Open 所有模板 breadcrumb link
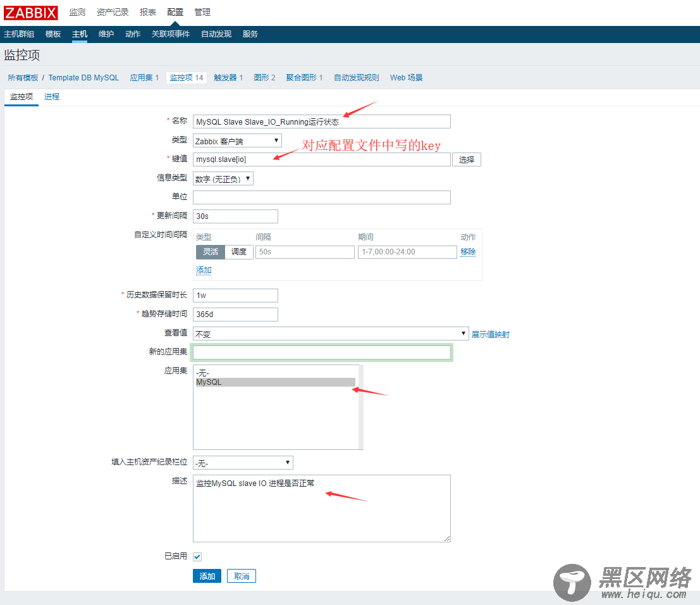This screenshot has width=700, height=605. (x=23, y=78)
